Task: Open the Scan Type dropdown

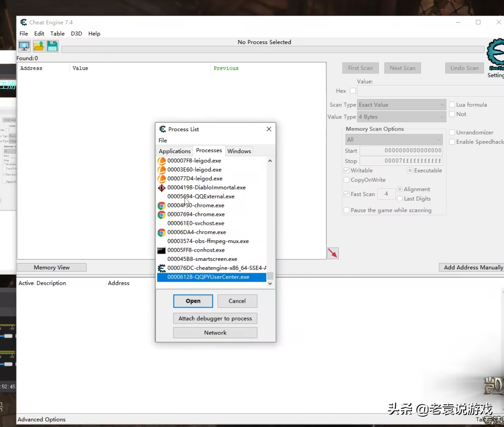Action: (x=401, y=105)
